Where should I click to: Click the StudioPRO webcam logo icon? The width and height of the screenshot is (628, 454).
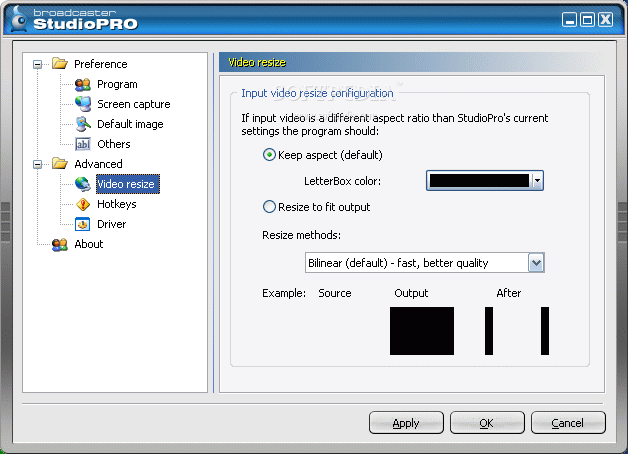coord(18,19)
